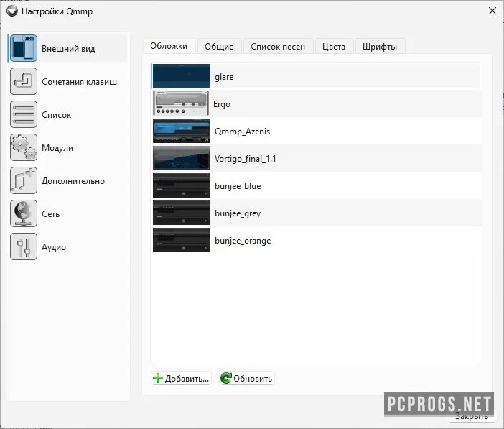Click the Qmmp logo in title bar
This screenshot has height=429, width=504.
point(12,11)
